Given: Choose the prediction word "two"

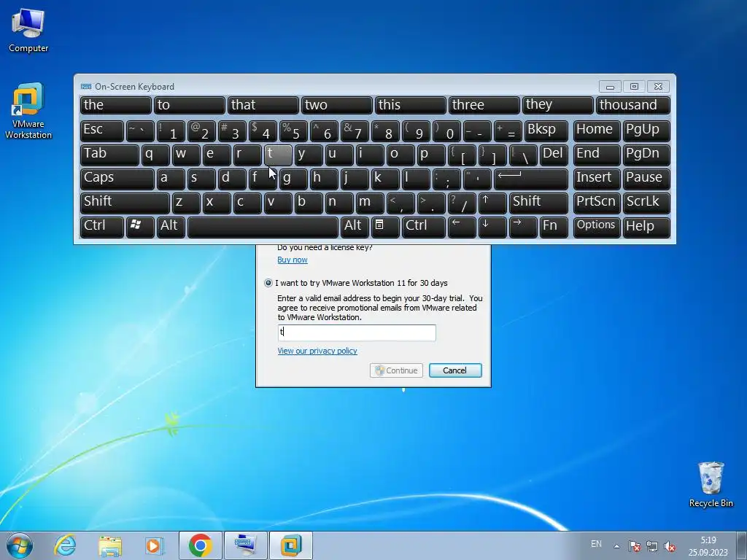Looking at the screenshot, I should pyautogui.click(x=337, y=105).
